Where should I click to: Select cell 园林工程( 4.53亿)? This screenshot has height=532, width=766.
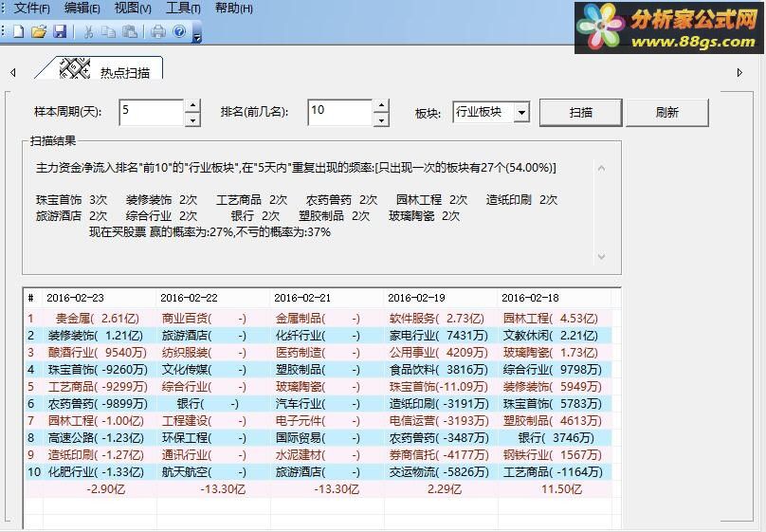[555, 319]
